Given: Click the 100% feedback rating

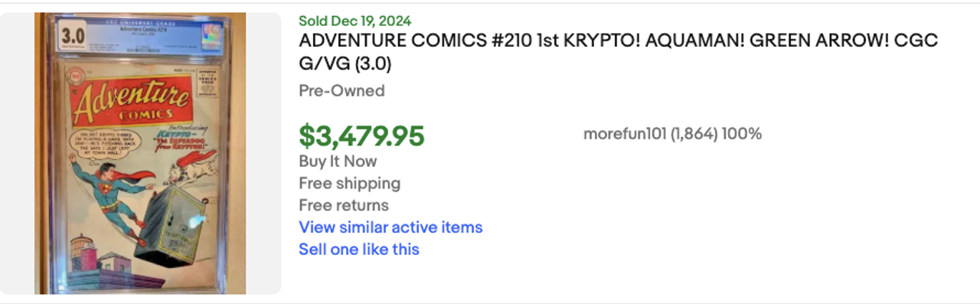Looking at the screenshot, I should pyautogui.click(x=741, y=134).
